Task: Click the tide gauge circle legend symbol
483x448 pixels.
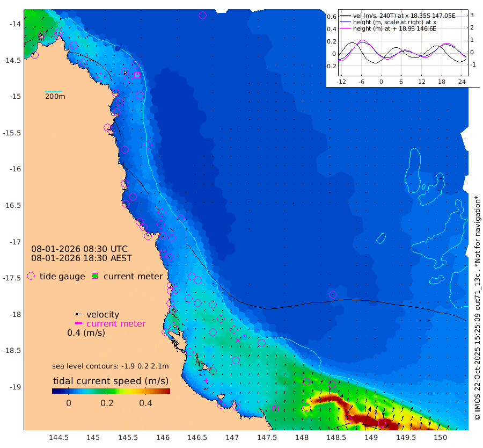Action: [x=31, y=276]
